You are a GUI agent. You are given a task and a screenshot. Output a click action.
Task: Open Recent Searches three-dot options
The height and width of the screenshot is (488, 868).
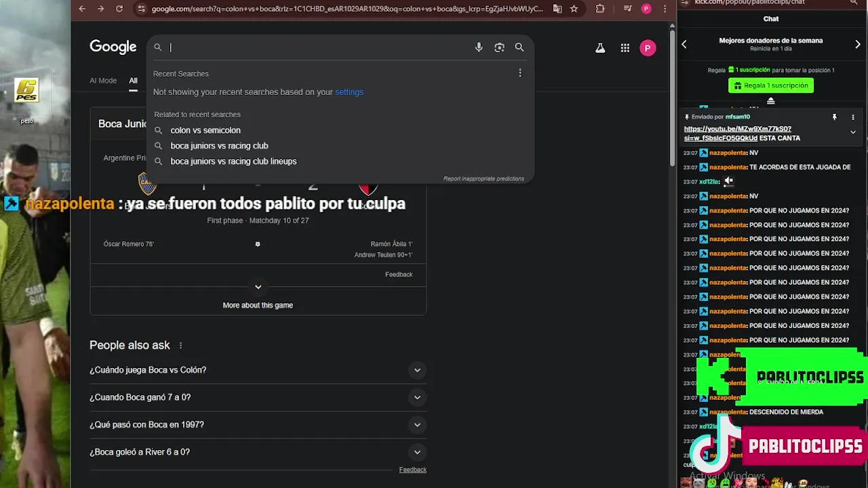(x=520, y=73)
